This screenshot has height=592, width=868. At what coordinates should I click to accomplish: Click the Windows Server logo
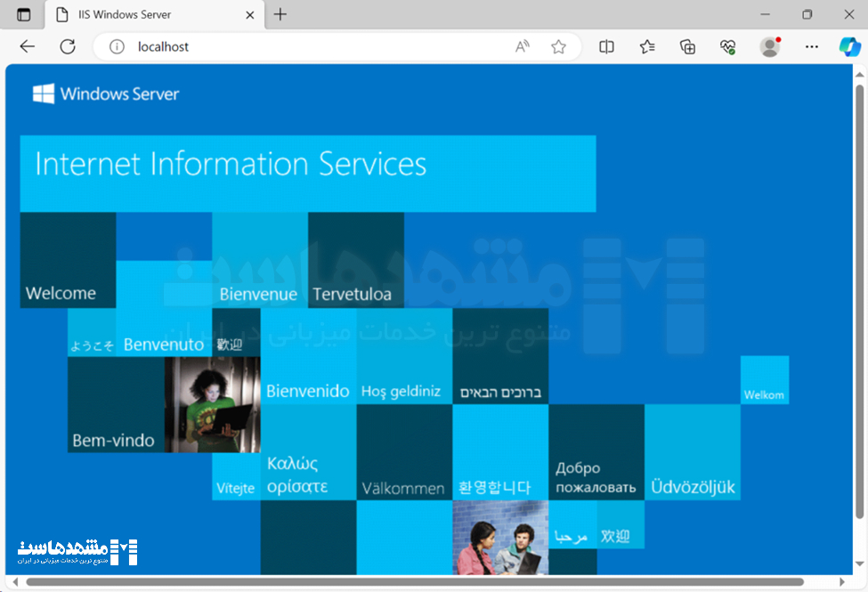point(106,93)
